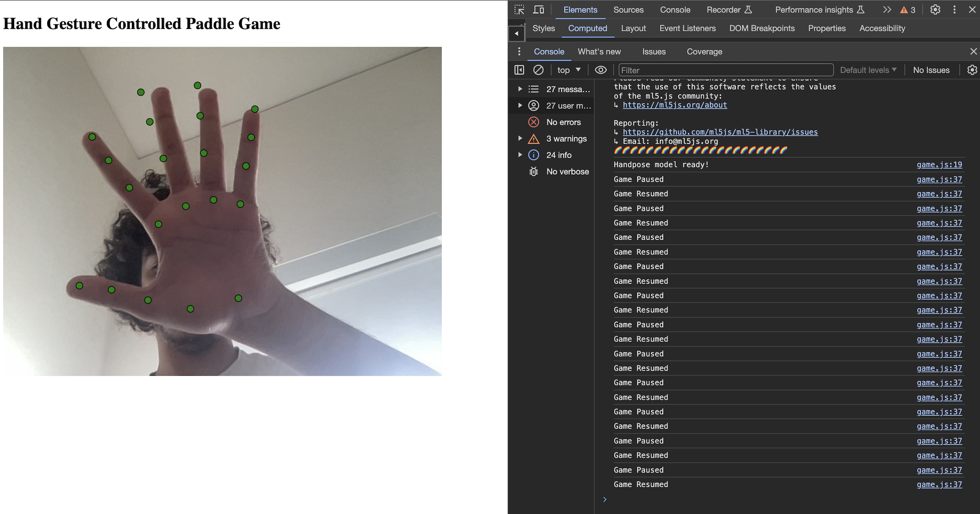The image size is (980, 514).
Task: Hide the console sidebar panel
Action: tap(519, 70)
